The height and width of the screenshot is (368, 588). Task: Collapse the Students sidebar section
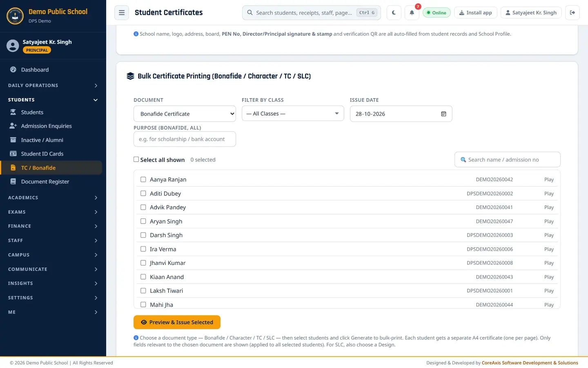[x=53, y=100]
